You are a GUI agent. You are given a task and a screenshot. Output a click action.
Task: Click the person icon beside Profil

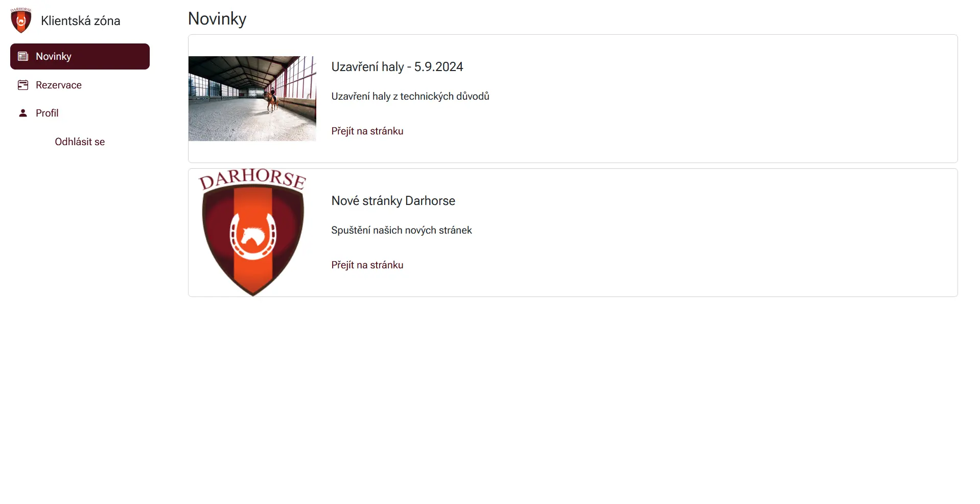click(23, 113)
